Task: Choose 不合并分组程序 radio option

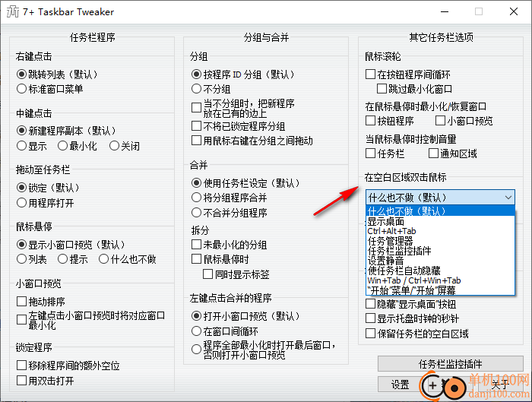Action: tap(196, 213)
